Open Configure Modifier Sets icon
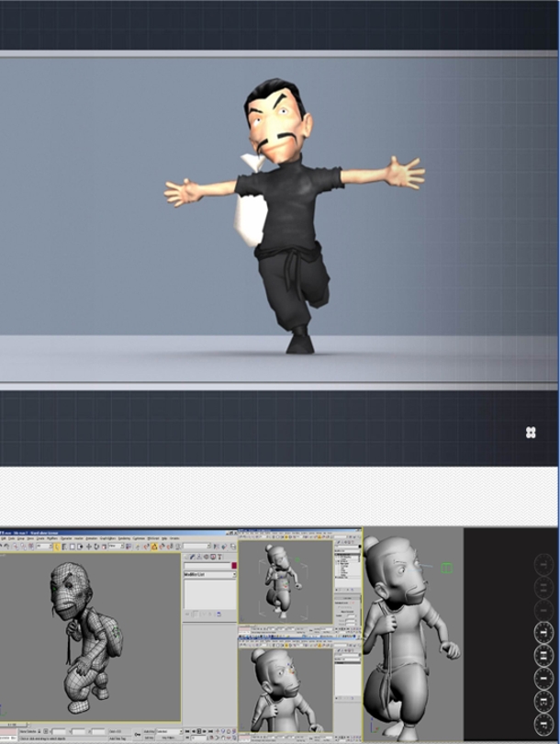Screen dimensions: 560x744 (218, 614)
